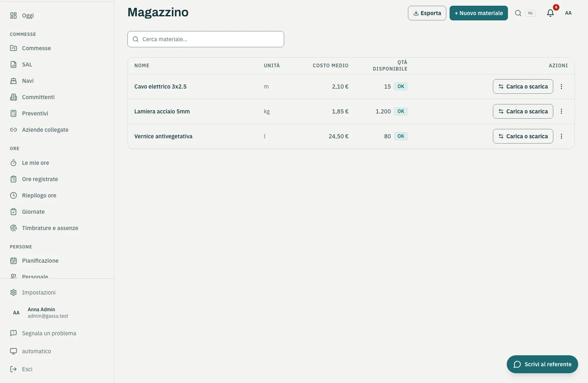Open the Anna Admin account entry
The width and height of the screenshot is (588, 383).
coord(57,313)
